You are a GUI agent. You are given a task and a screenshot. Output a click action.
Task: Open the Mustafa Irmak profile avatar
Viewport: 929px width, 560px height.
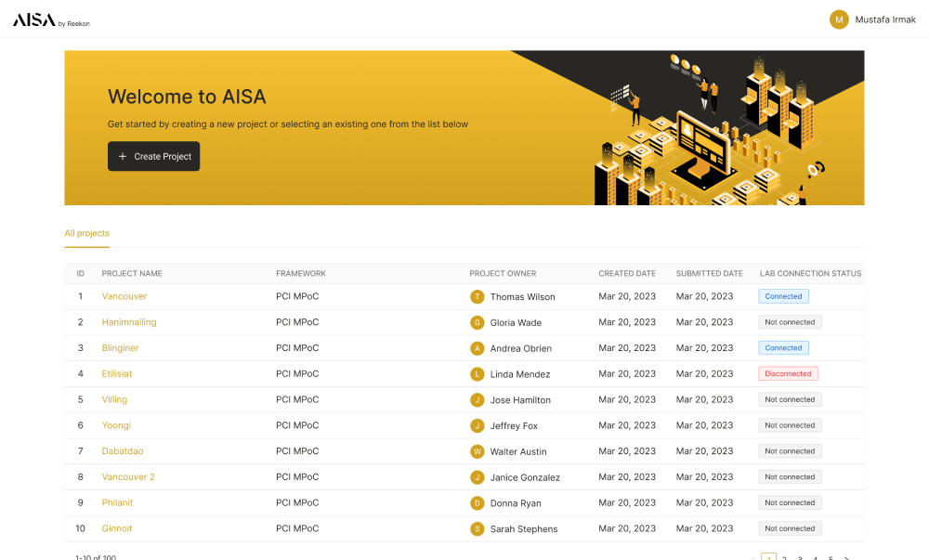click(839, 20)
